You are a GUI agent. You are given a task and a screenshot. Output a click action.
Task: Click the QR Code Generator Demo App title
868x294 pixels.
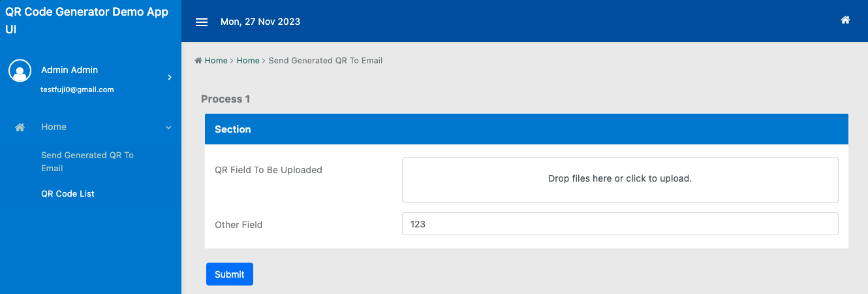pos(87,20)
